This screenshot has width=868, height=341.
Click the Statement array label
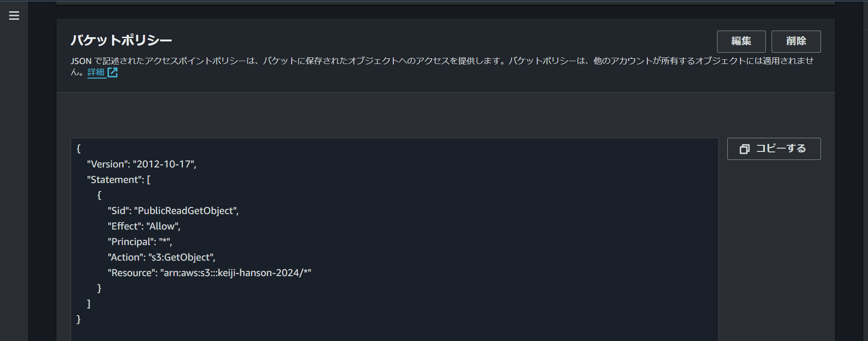119,179
